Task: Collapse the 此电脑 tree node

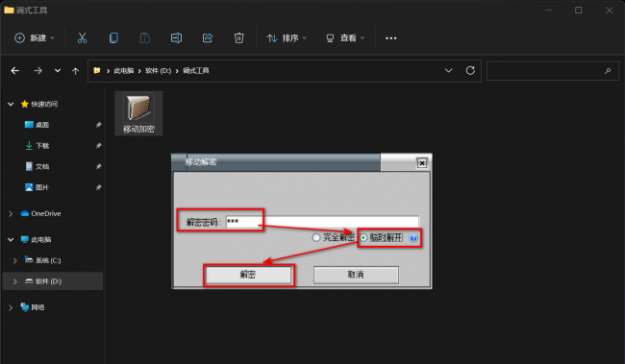Action: (11, 240)
